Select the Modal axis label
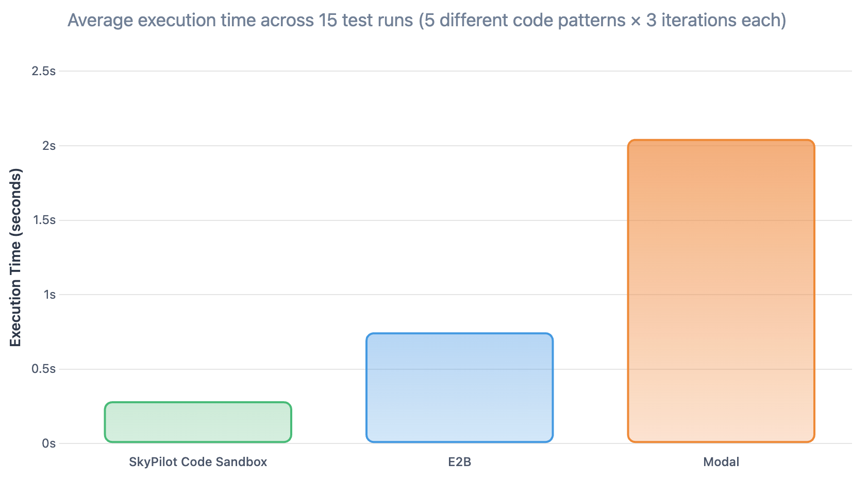Screen dimensions: 868x480 click(721, 462)
